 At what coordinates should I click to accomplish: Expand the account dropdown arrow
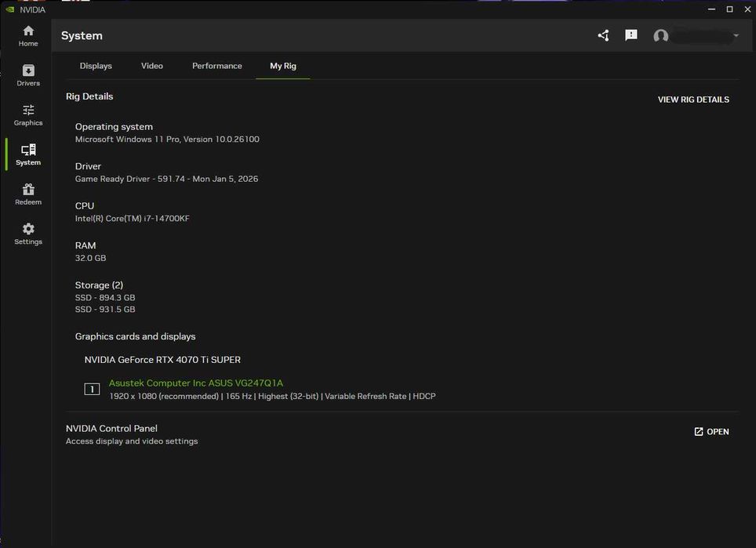[x=736, y=35]
